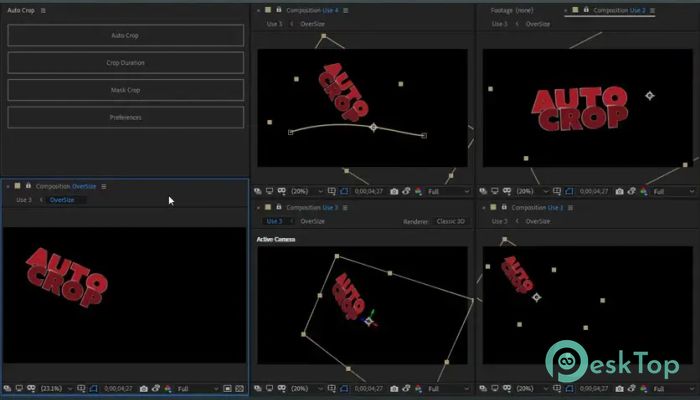Toggle the lock on Composition Use 3 viewer
This screenshot has height=400, width=700.
click(279, 207)
